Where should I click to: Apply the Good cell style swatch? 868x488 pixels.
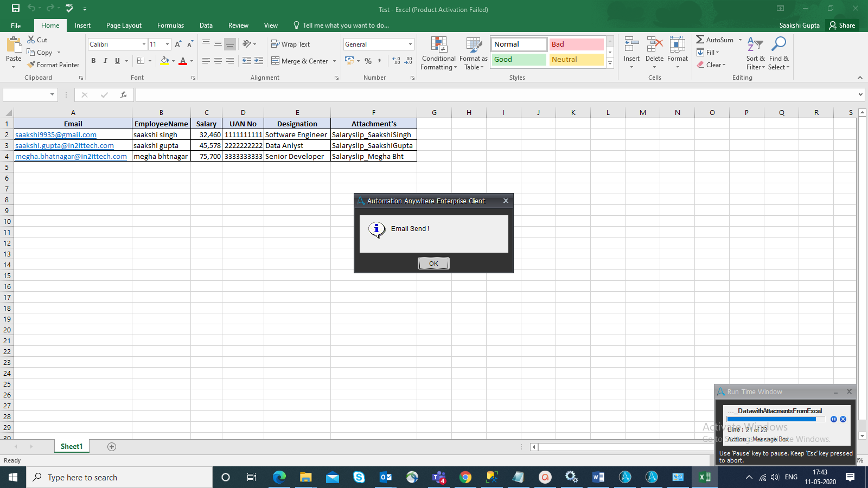point(519,60)
